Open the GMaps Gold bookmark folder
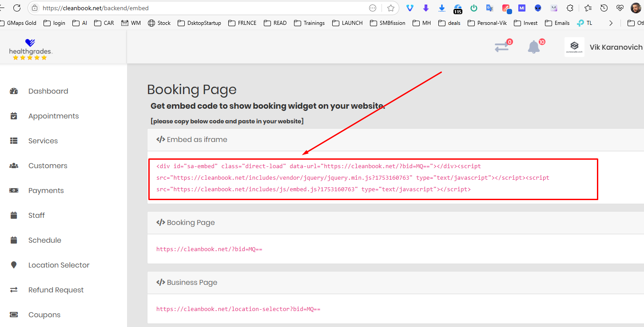The height and width of the screenshot is (327, 644). (x=18, y=23)
